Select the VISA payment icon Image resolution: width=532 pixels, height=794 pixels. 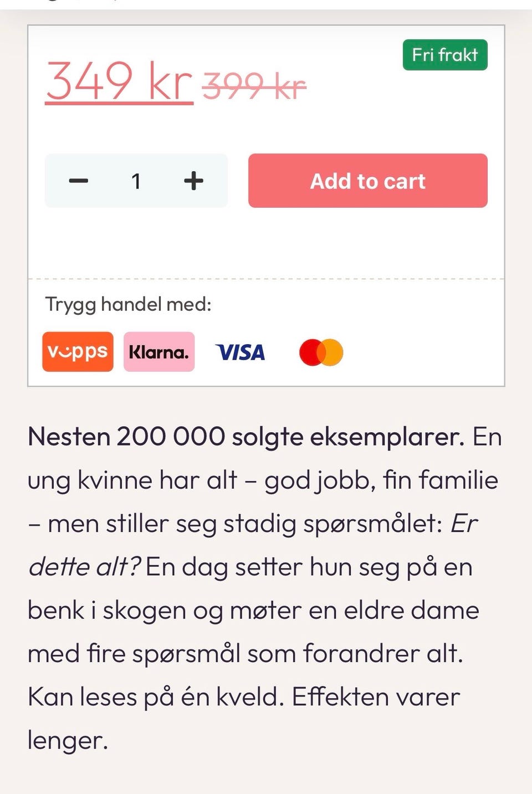click(x=241, y=352)
